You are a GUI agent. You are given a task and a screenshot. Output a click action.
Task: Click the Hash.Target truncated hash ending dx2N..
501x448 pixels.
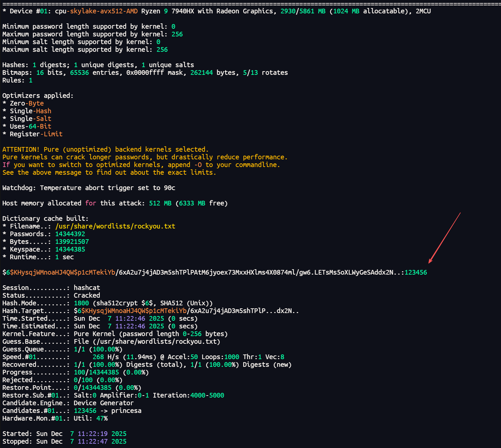pos(186,311)
